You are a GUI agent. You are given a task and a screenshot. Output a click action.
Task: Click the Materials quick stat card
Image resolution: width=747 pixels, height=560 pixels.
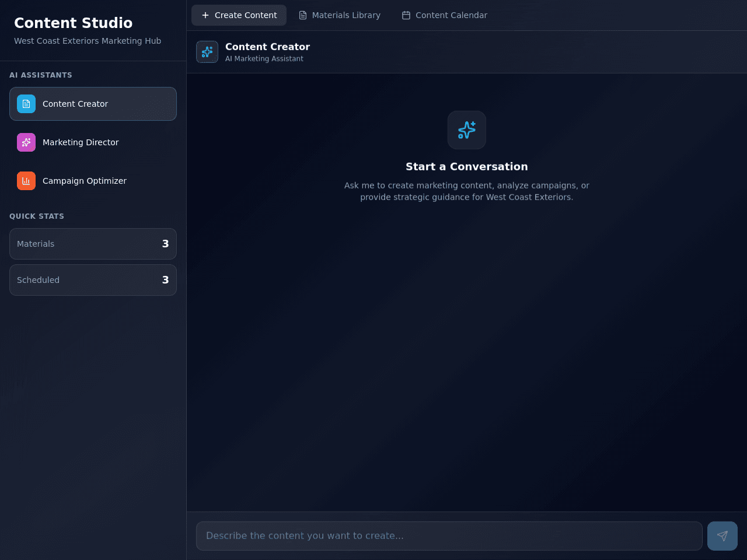click(93, 244)
